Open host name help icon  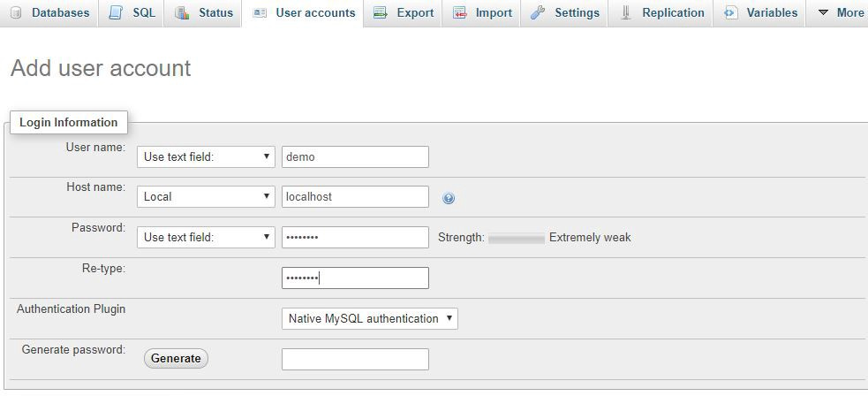[449, 198]
